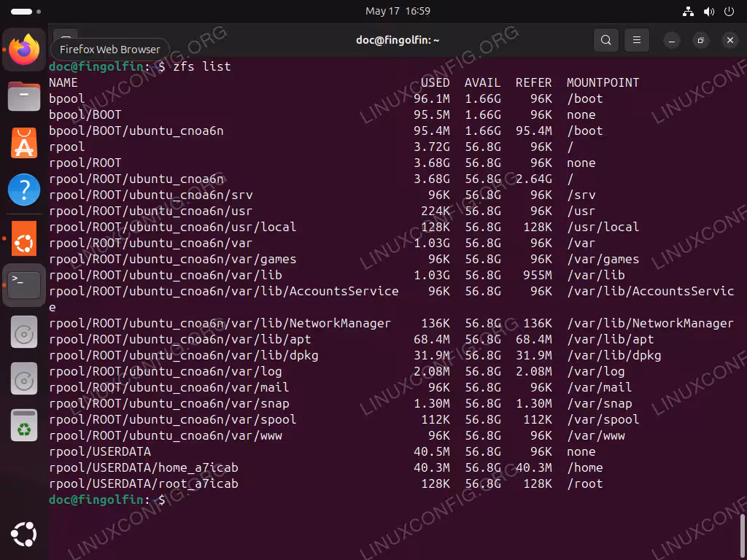
Task: Launch Ubuntu Software store icon
Action: tap(24, 143)
